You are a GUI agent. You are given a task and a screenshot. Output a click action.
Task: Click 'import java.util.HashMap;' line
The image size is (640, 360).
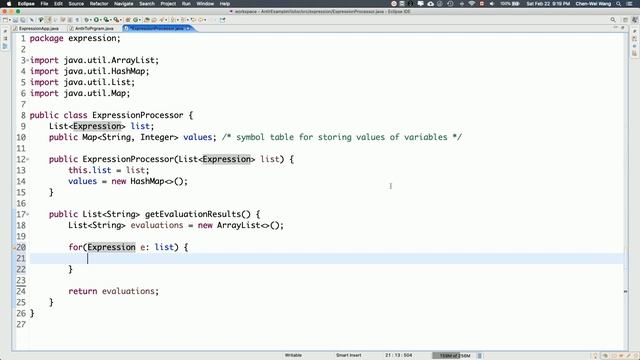[89, 71]
